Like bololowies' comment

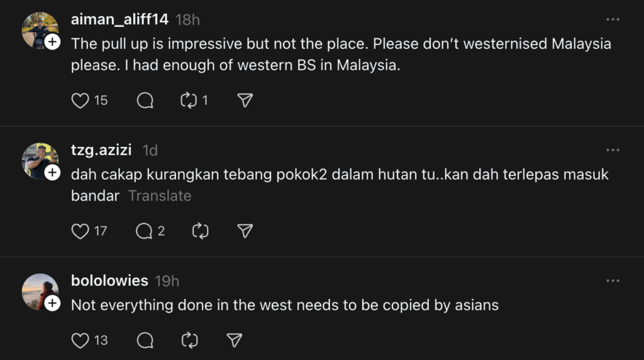(x=80, y=341)
